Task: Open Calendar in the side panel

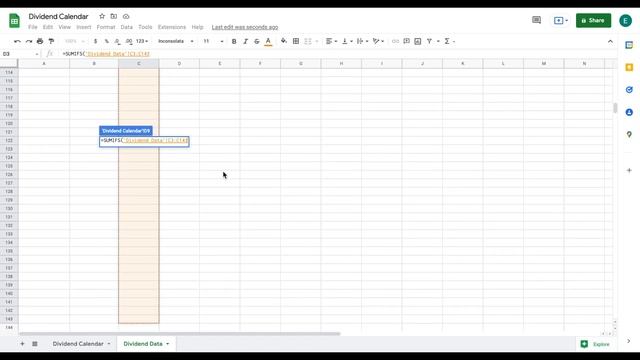Action: click(x=629, y=45)
